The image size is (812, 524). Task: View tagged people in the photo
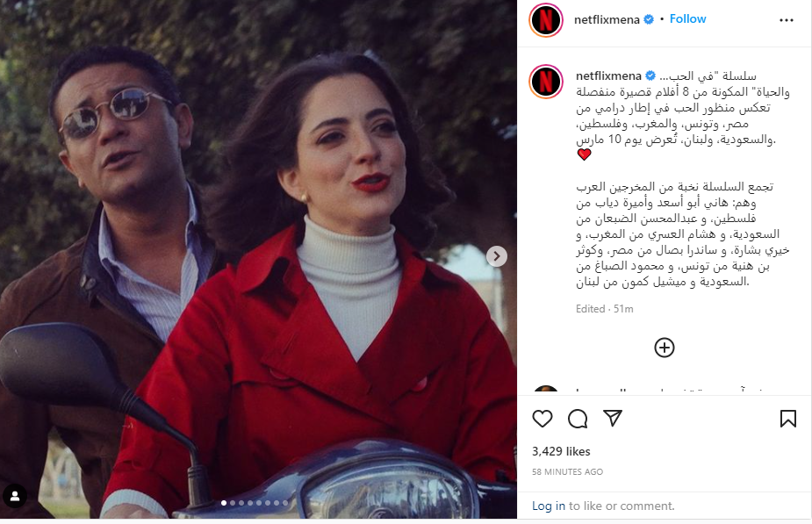point(15,496)
